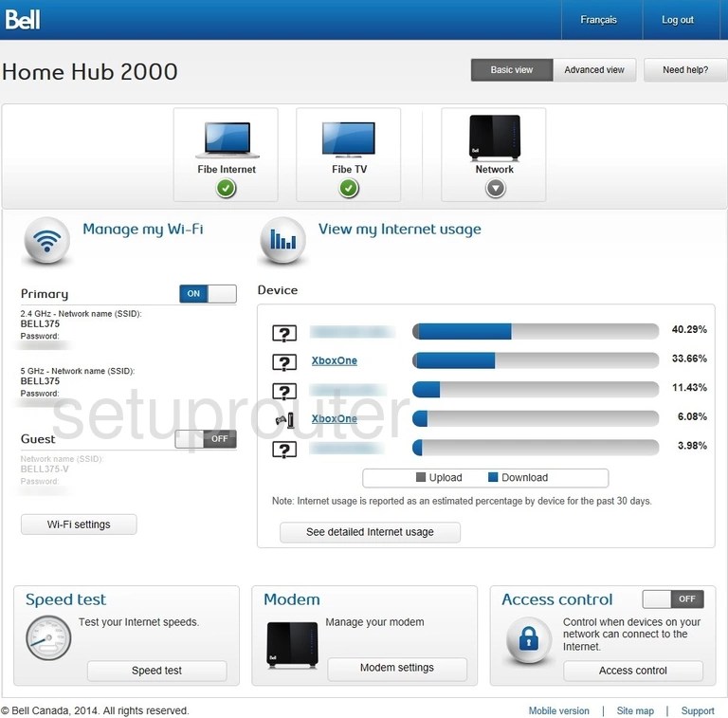Open Mobile version link
Image resolution: width=728 pixels, height=718 pixels.
pos(559,711)
